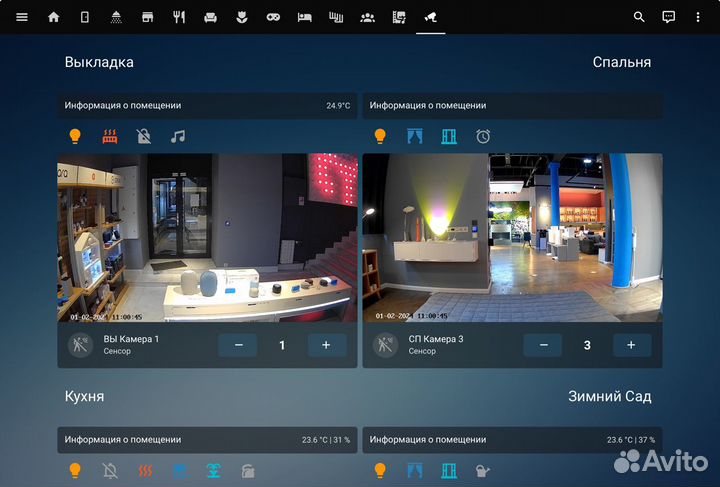Select the sofa living room tab

[210, 17]
